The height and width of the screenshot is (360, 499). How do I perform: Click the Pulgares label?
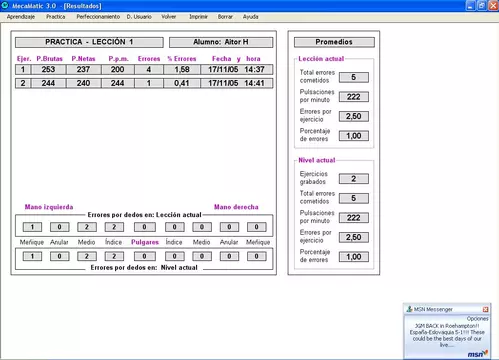tap(145, 242)
